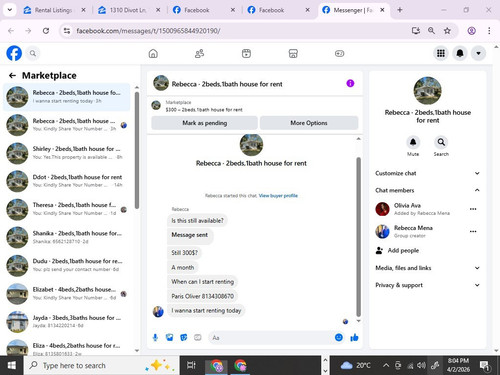Collapse the Chat members section
The width and height of the screenshot is (500, 375).
428,190
